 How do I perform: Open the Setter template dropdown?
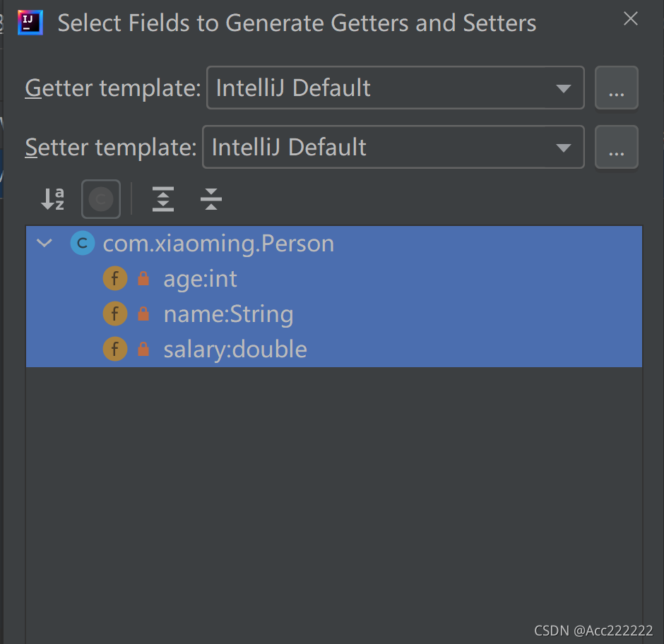pyautogui.click(x=393, y=147)
